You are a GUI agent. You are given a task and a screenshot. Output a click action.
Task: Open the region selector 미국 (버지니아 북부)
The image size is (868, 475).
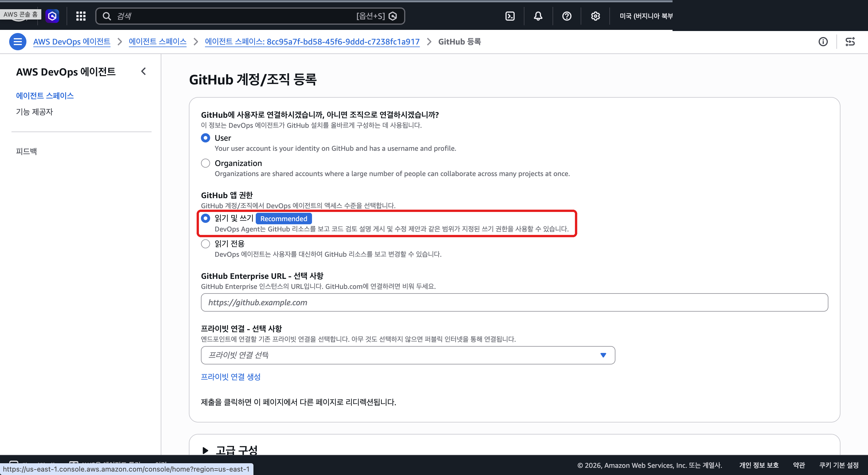[x=646, y=16]
